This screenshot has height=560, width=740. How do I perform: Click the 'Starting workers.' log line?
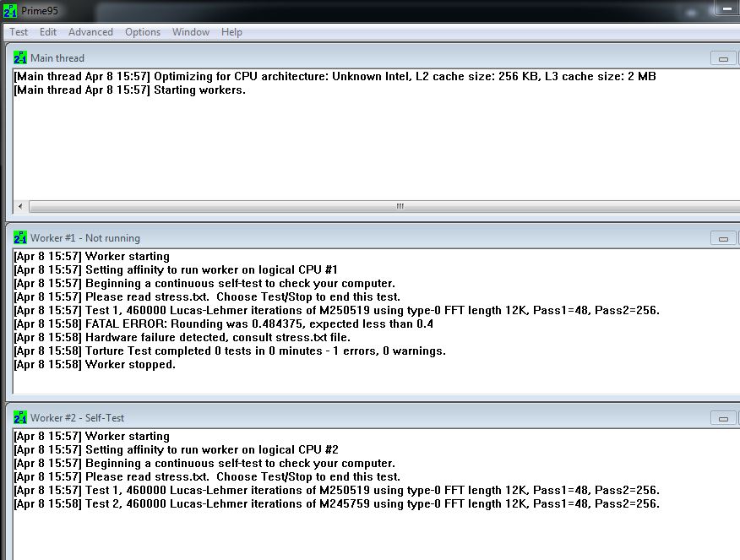[x=130, y=90]
